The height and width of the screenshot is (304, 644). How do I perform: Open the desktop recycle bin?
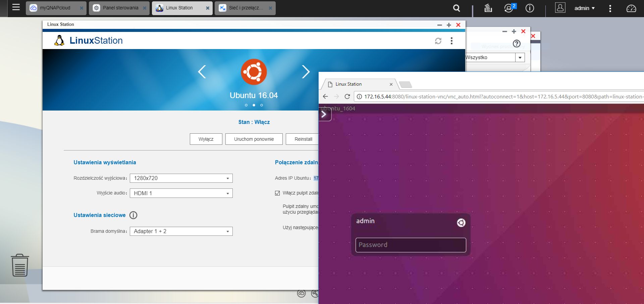pos(20,265)
